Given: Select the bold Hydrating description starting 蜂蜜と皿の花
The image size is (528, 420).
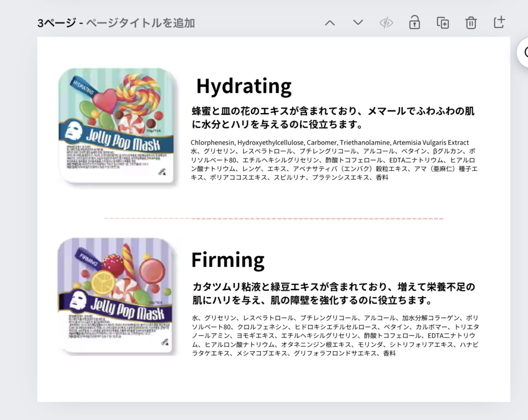Looking at the screenshot, I should pyautogui.click(x=333, y=118).
